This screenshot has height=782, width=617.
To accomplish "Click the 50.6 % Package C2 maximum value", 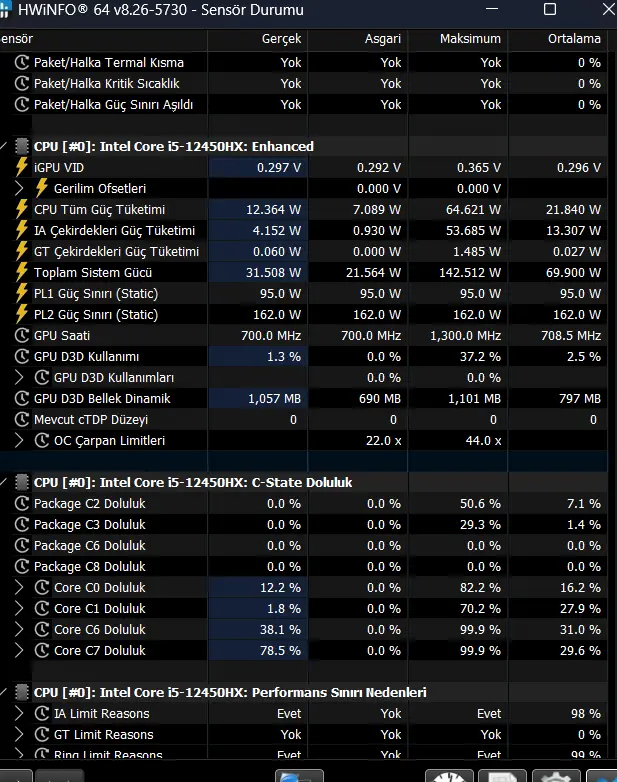I will 480,504.
